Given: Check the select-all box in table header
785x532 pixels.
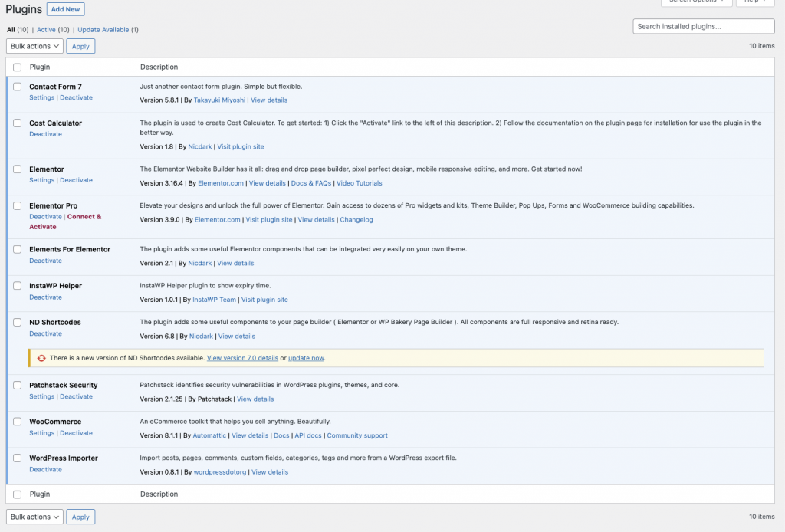Looking at the screenshot, I should (x=18, y=67).
